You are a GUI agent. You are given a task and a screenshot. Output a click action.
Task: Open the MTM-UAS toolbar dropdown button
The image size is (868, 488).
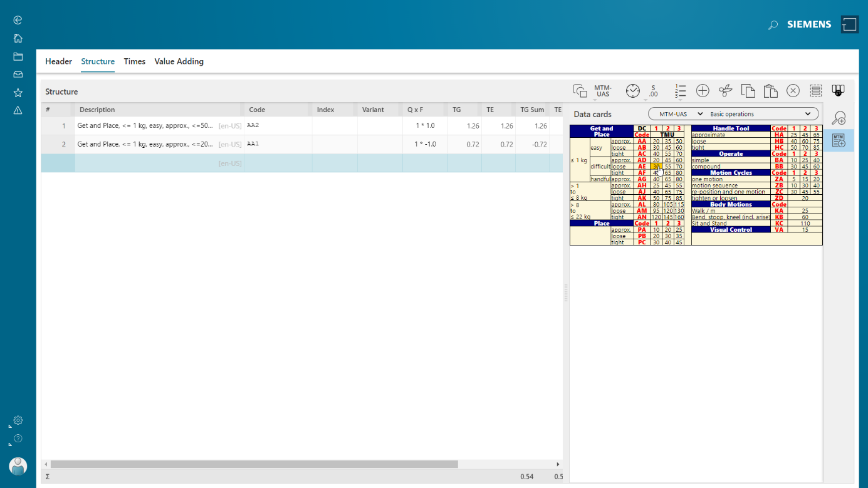tap(602, 91)
